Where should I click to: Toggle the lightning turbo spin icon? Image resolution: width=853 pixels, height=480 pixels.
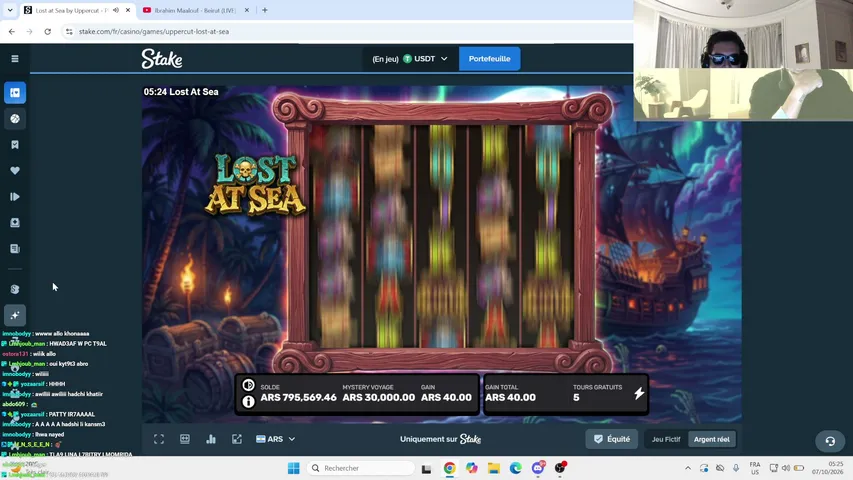pyautogui.click(x=639, y=393)
